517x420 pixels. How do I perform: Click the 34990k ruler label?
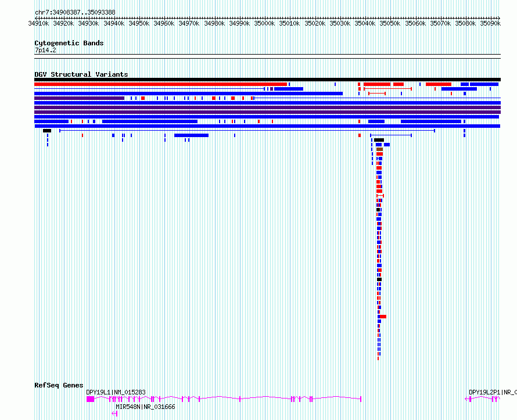point(239,23)
